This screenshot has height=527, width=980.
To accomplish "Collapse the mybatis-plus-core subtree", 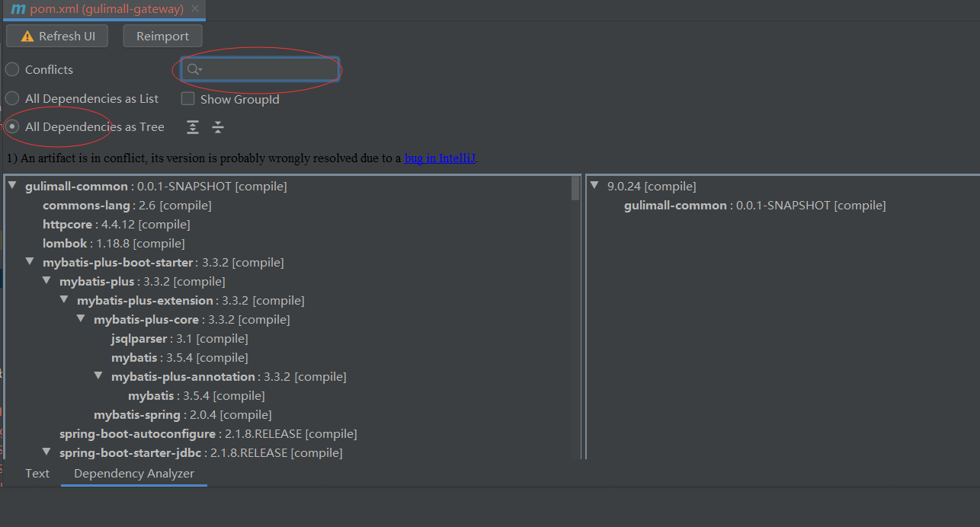I will (x=81, y=318).
